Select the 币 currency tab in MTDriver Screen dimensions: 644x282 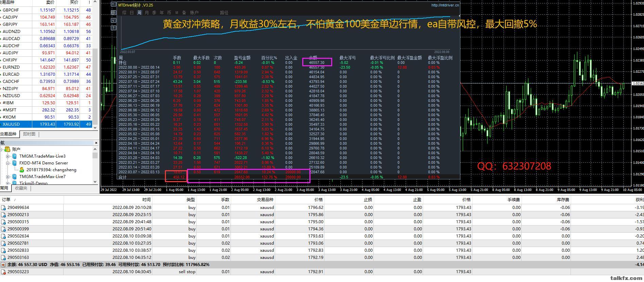pos(169,13)
